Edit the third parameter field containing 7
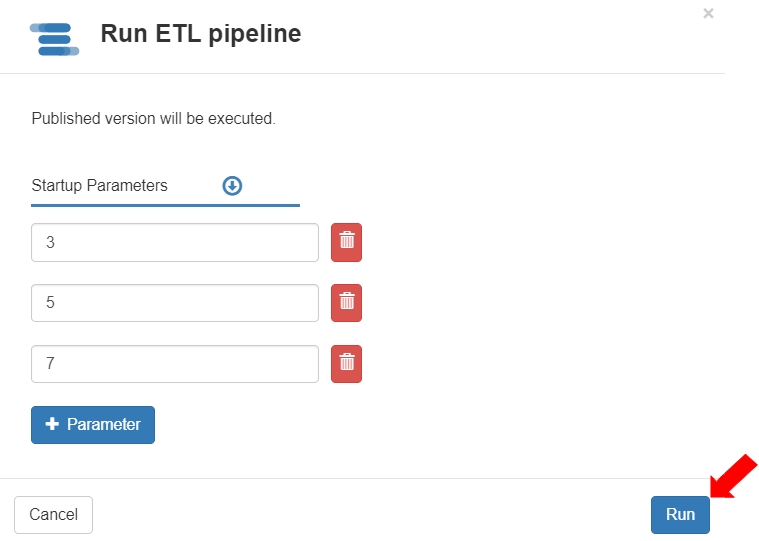Screen dimensions: 759x541 [x=175, y=364]
